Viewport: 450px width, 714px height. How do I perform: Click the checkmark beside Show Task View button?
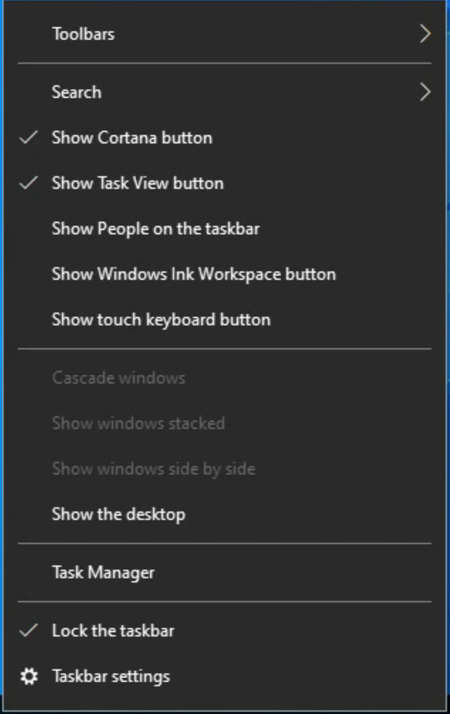[28, 183]
